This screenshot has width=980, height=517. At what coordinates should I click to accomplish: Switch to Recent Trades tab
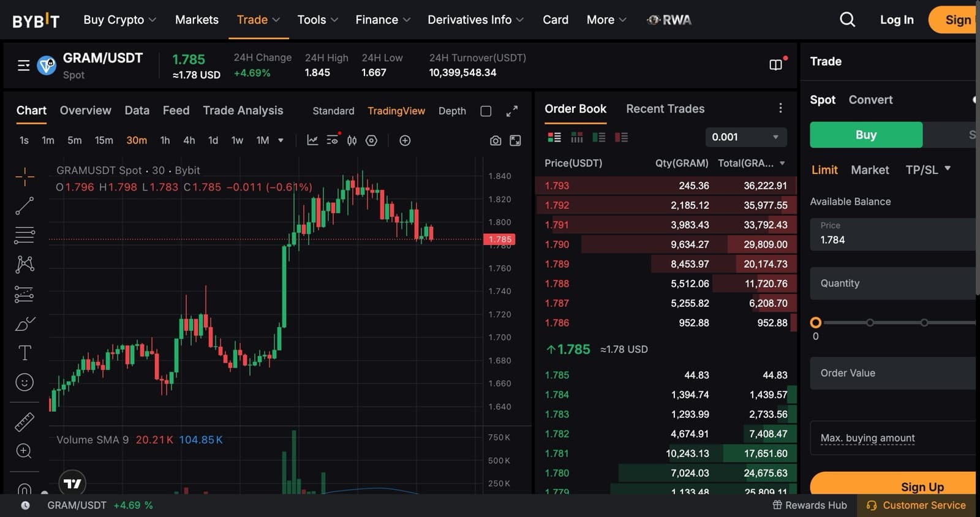pos(665,108)
